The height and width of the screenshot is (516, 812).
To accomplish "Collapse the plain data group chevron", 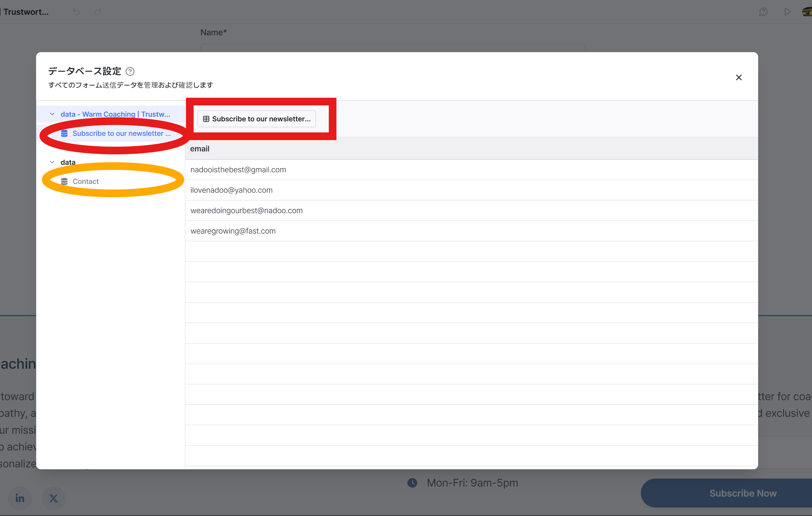I will (52, 162).
